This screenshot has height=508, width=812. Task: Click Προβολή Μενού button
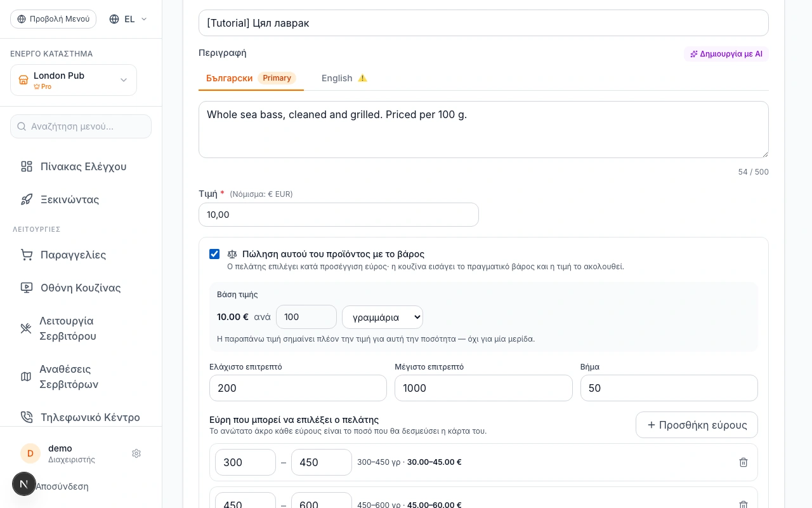pos(53,19)
